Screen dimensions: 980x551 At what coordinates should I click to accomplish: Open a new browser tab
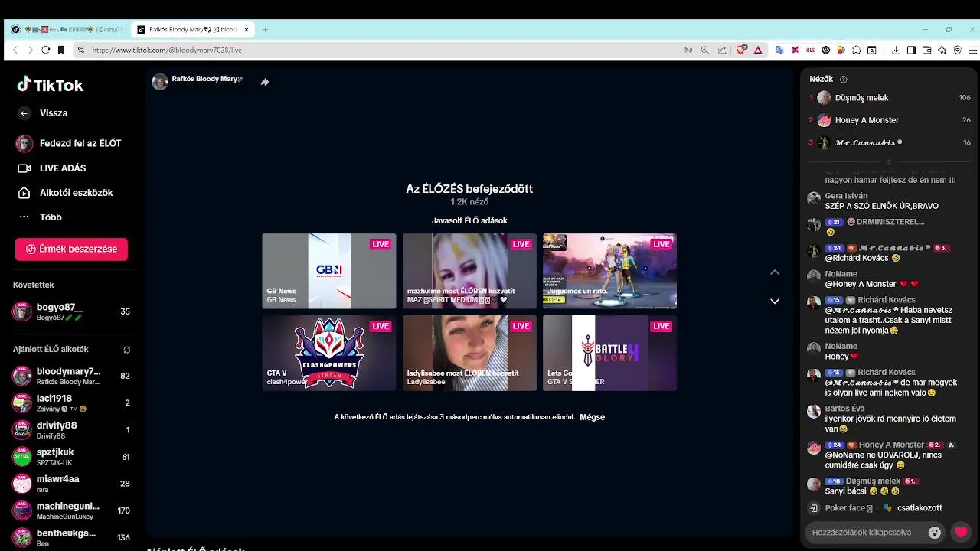click(265, 30)
